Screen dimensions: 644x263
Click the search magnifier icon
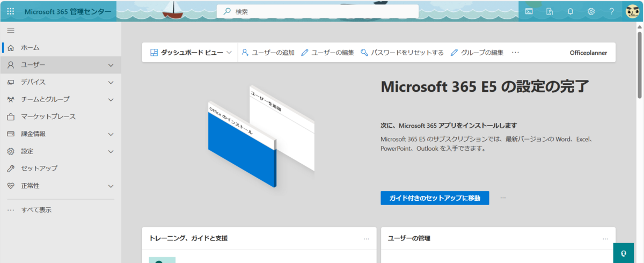(227, 11)
